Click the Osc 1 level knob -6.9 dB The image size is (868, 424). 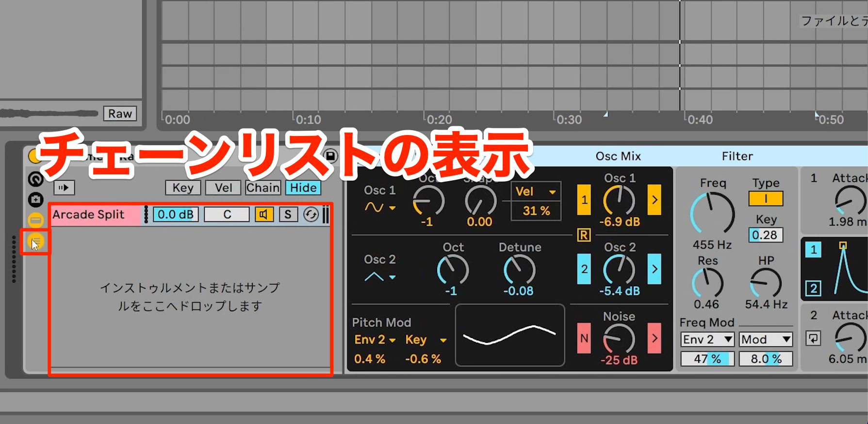(x=619, y=200)
